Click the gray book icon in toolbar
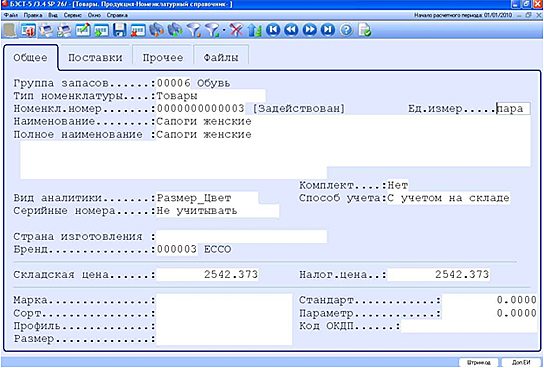The width and height of the screenshot is (544, 368). (x=9, y=30)
